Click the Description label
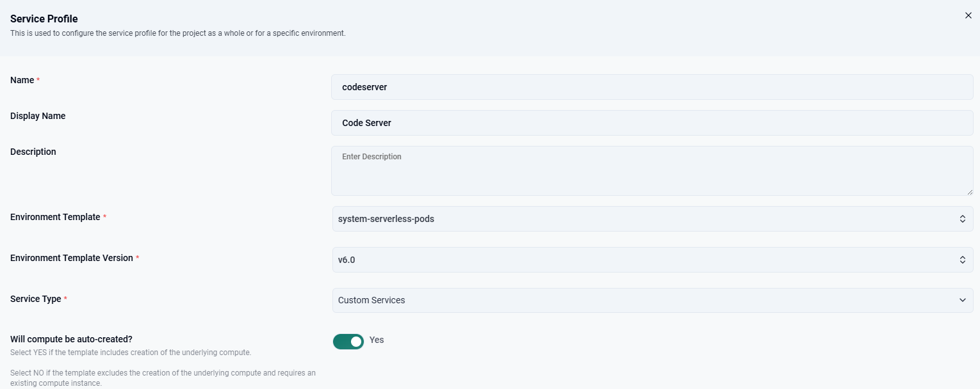This screenshot has height=389, width=980. pos(33,152)
